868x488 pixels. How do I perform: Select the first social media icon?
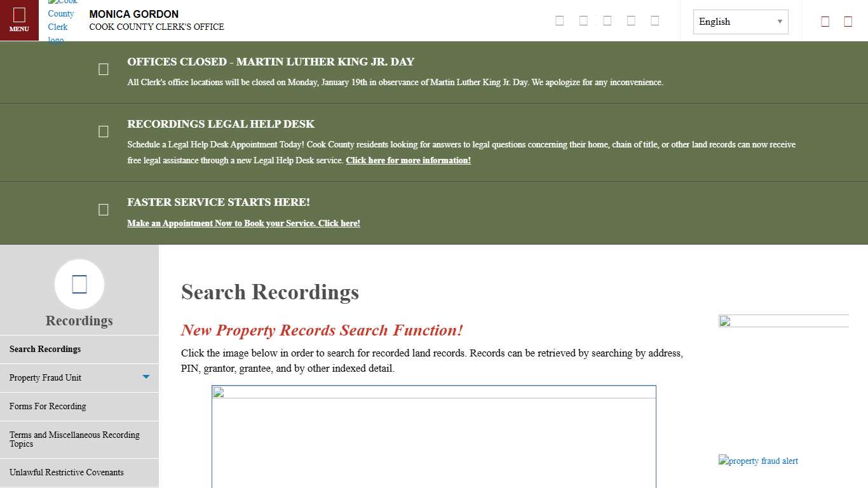pyautogui.click(x=560, y=20)
